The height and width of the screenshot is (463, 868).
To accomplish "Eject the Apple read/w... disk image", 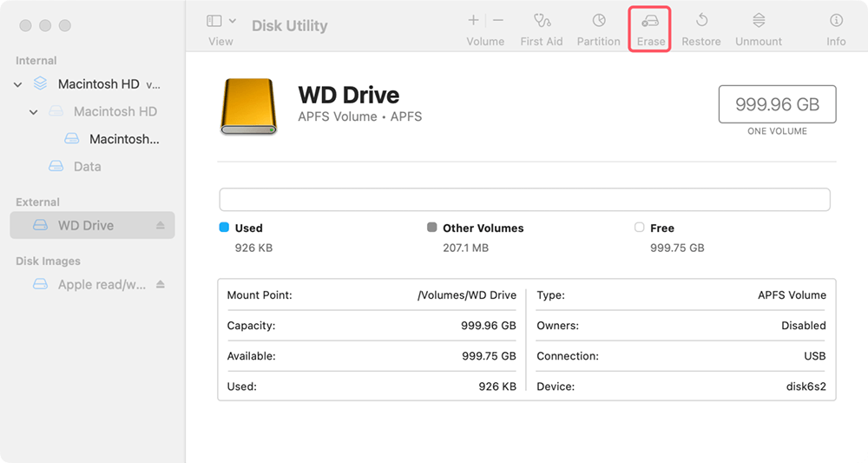I will [160, 284].
